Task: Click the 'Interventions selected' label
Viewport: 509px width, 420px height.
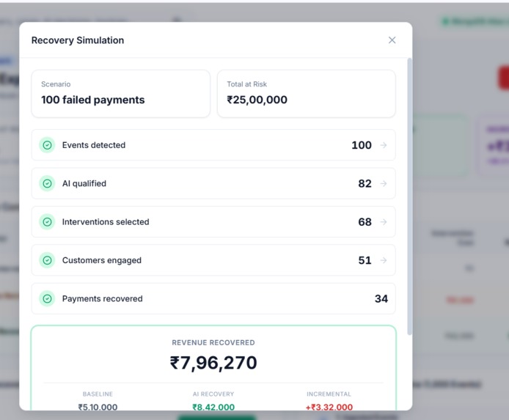Action: pyautogui.click(x=106, y=222)
